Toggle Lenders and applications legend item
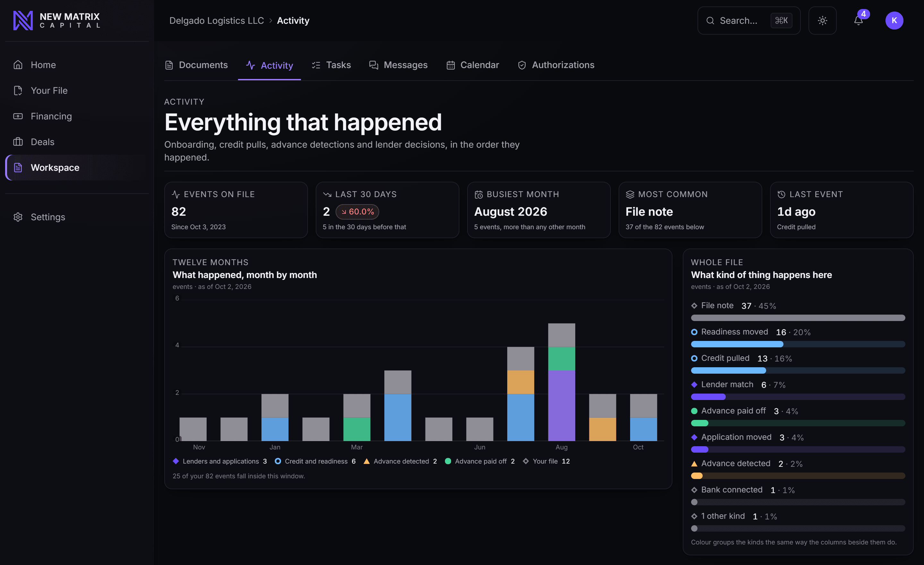924x565 pixels. tap(220, 461)
